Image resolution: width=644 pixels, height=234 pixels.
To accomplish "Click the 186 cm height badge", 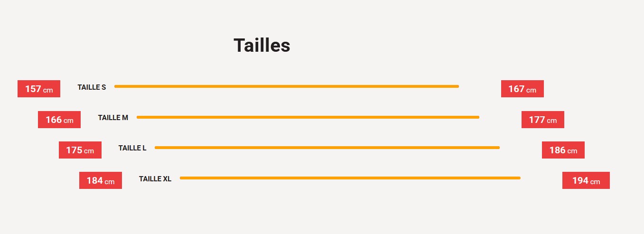I will pyautogui.click(x=563, y=150).
